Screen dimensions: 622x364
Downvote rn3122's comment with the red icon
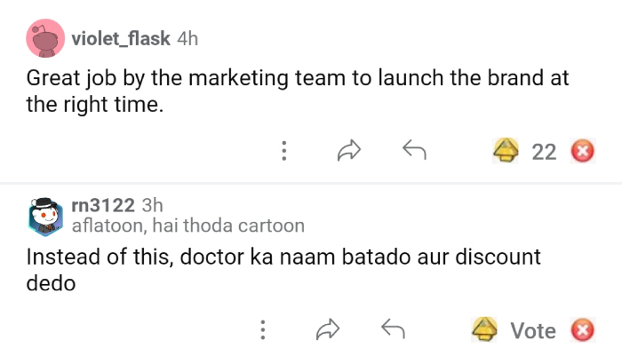coord(582,331)
